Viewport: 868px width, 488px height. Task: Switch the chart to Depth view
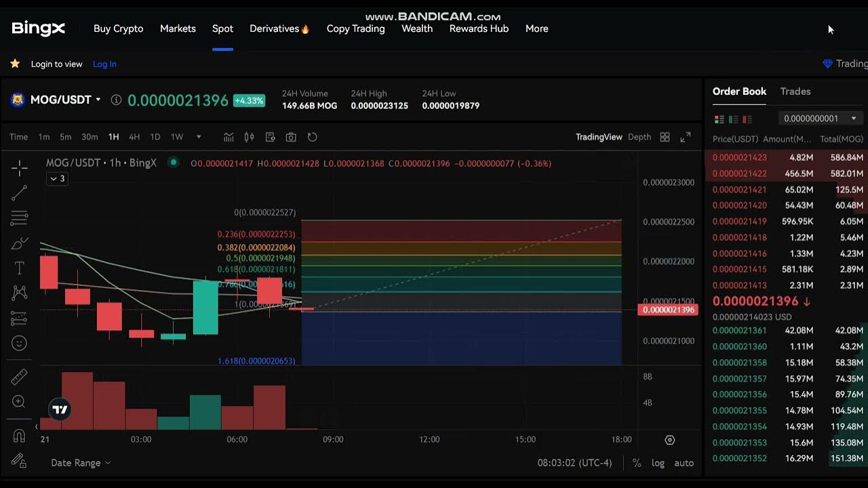(639, 137)
